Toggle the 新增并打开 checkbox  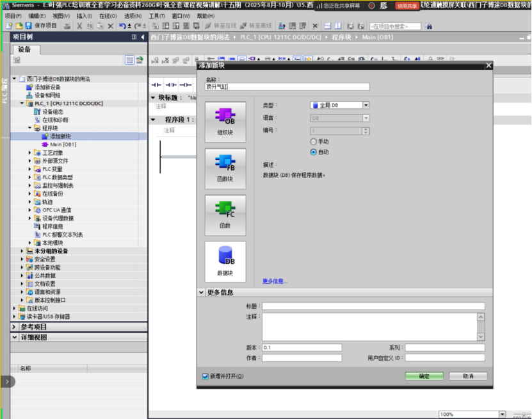(206, 376)
